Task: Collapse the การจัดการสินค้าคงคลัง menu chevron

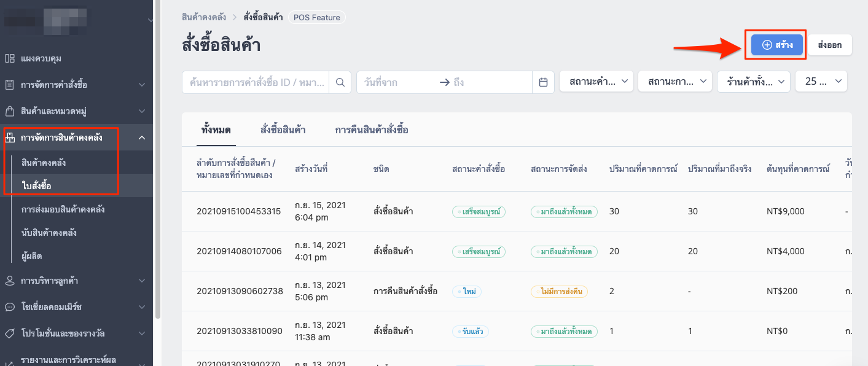Action: [x=142, y=138]
